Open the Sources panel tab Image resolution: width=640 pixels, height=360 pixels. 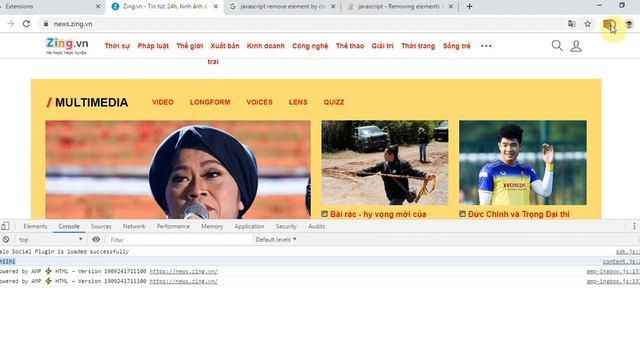(101, 226)
